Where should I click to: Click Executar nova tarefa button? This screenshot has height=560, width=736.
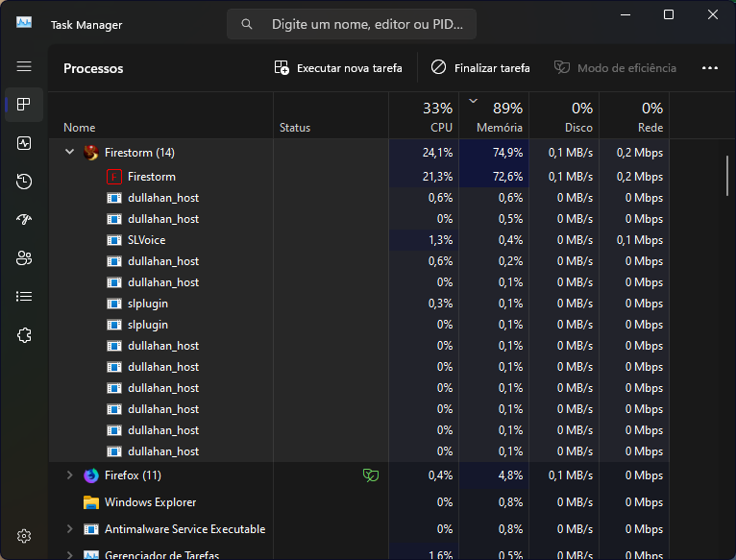[338, 68]
